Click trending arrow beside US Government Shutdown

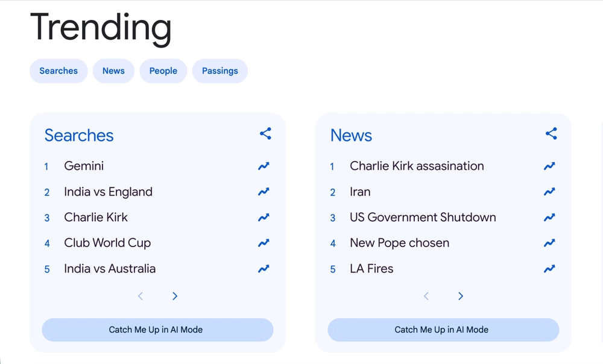tap(549, 218)
